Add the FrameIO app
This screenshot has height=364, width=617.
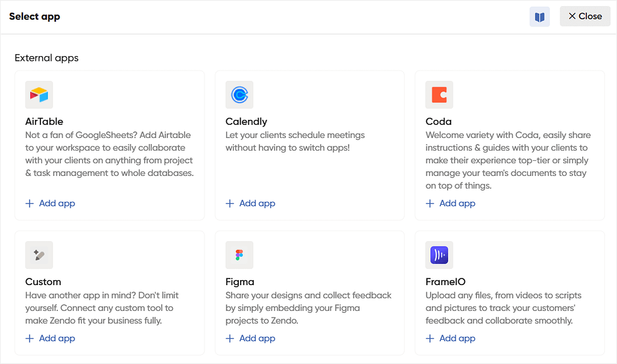pyautogui.click(x=451, y=339)
